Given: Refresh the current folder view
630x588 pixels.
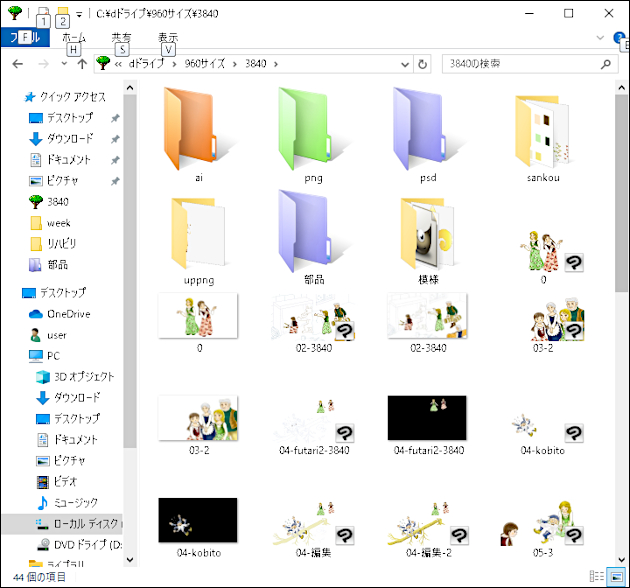Looking at the screenshot, I should click(x=422, y=64).
